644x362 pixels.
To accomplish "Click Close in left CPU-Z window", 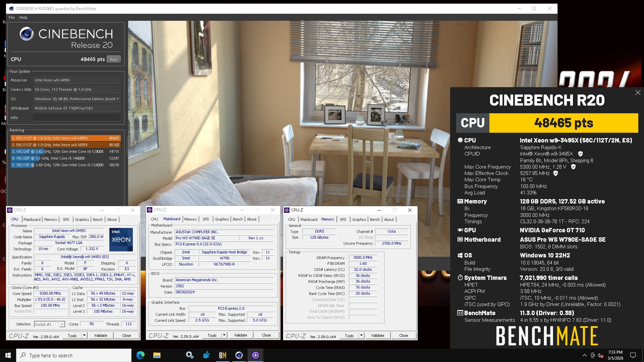I will (126, 336).
